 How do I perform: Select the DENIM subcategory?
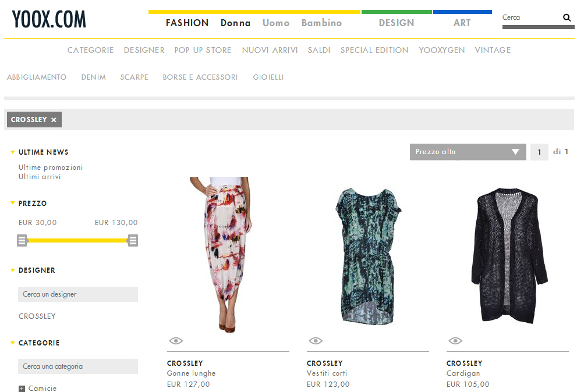click(x=94, y=77)
